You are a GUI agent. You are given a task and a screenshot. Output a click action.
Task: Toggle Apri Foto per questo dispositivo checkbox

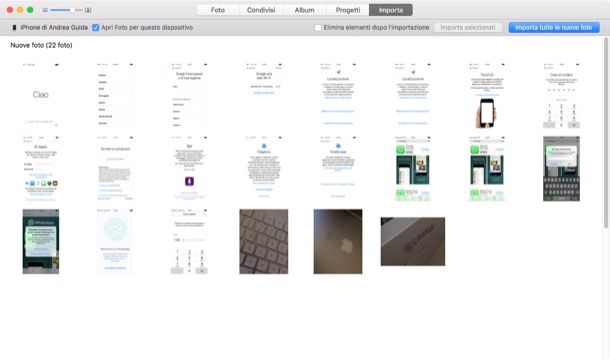pos(96,28)
